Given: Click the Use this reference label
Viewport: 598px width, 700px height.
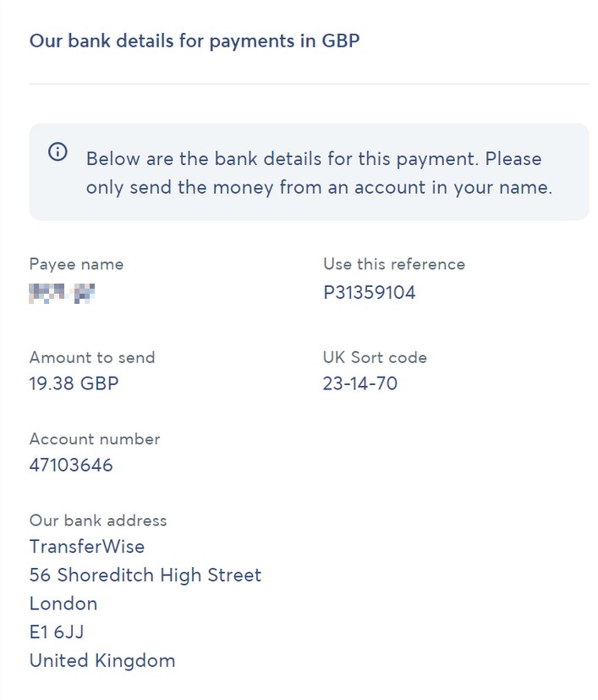Looking at the screenshot, I should click(394, 264).
